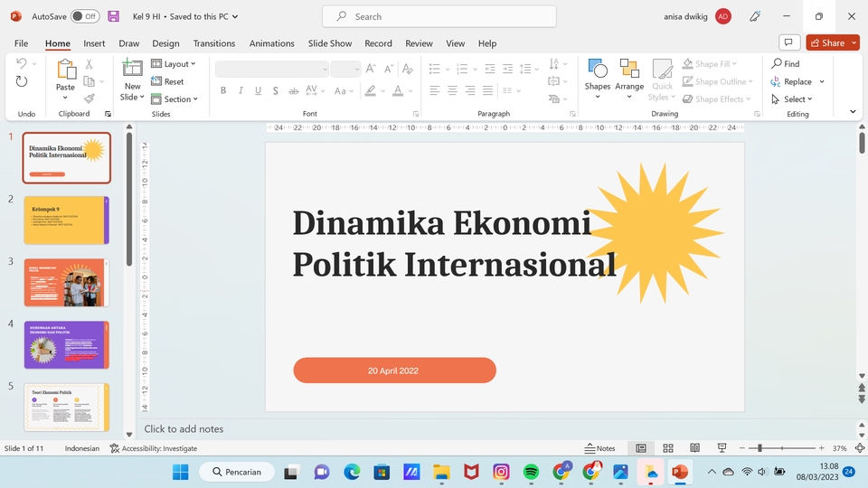Toggle Bold formatting

pos(223,90)
